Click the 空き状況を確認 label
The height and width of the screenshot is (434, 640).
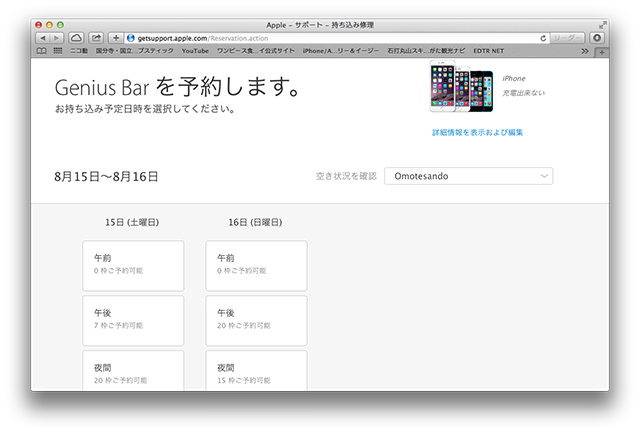(346, 176)
